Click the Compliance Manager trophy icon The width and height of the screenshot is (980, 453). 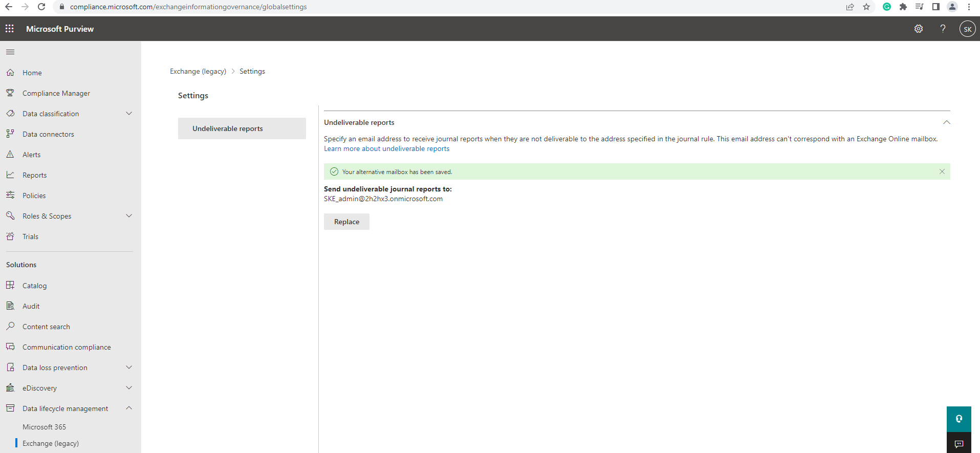[10, 93]
